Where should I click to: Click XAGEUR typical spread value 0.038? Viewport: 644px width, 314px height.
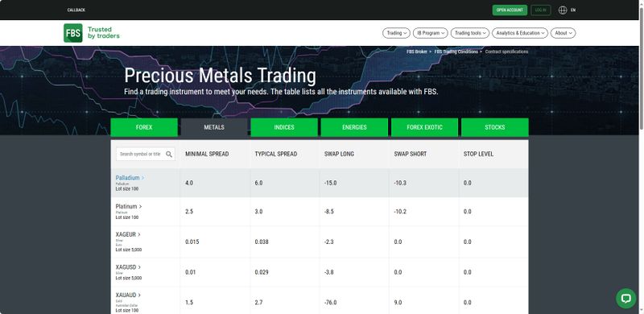[262, 242]
